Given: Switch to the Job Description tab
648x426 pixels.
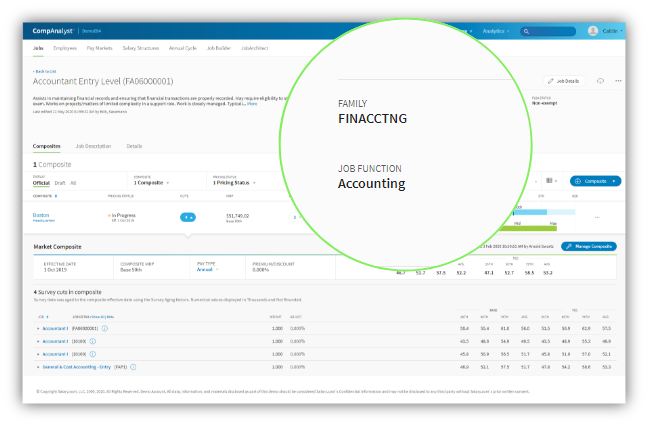Looking at the screenshot, I should coord(93,146).
